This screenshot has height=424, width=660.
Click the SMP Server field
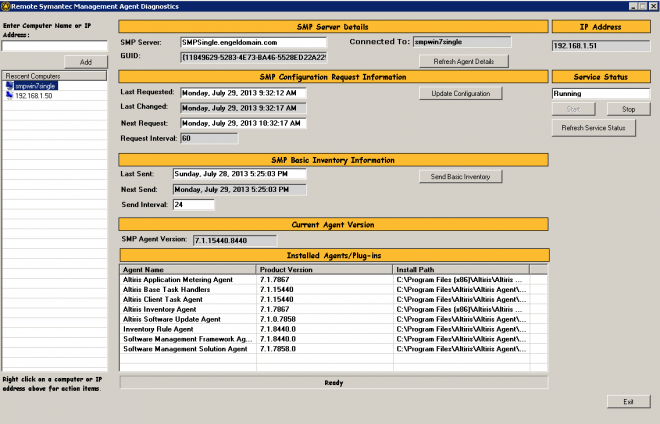coord(253,43)
